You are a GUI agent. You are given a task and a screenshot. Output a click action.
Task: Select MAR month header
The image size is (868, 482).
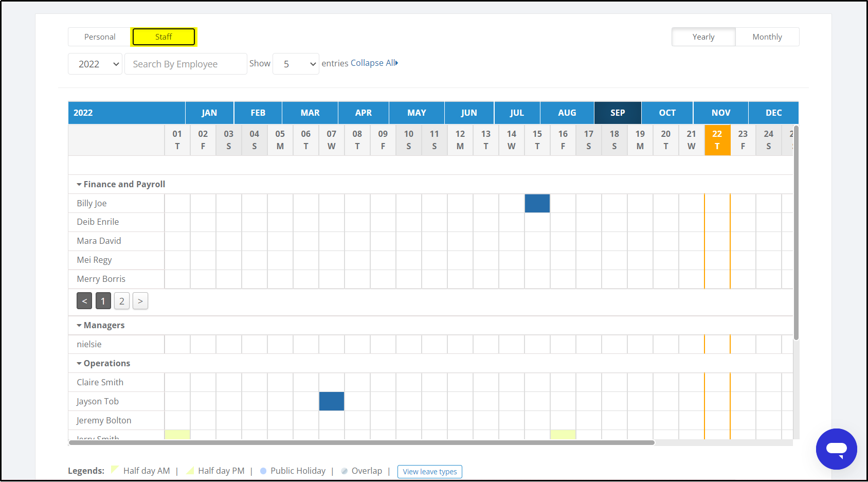(310, 113)
